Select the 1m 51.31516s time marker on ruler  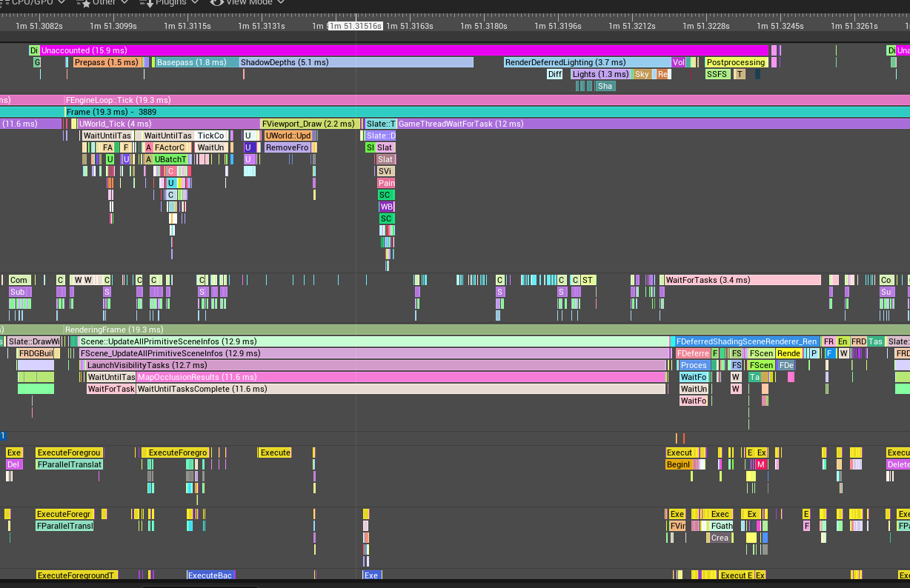pyautogui.click(x=356, y=26)
